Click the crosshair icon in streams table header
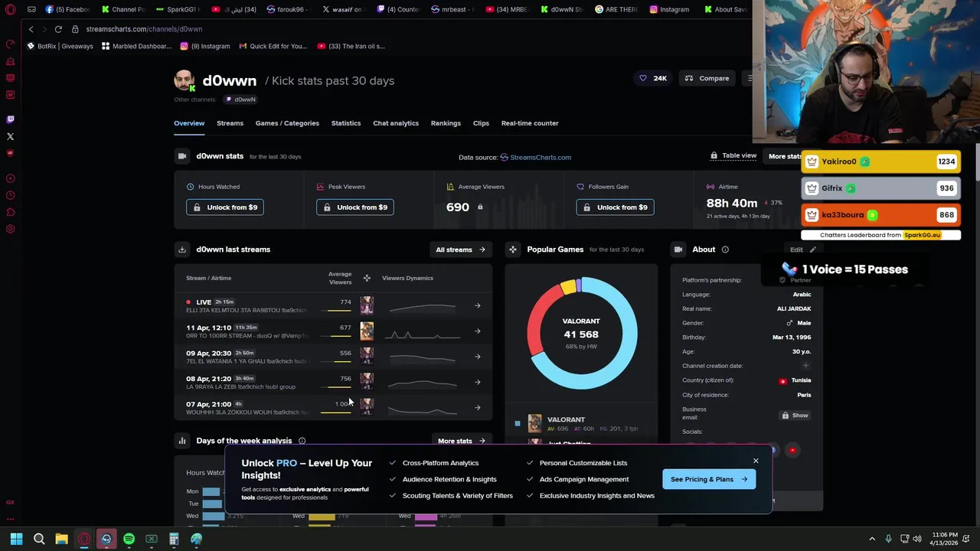980x551 pixels. (x=367, y=278)
